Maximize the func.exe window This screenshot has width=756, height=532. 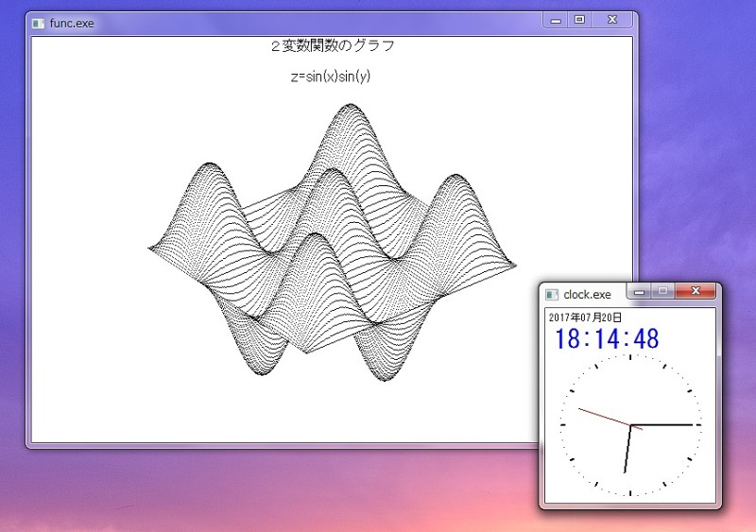click(579, 20)
